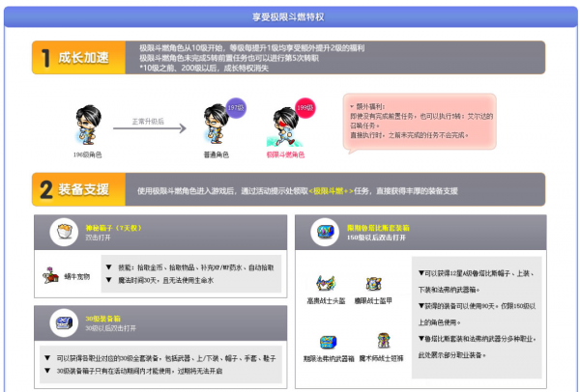
Task: Click the 30级以后双击打开 subtitle
Action: pos(110,328)
